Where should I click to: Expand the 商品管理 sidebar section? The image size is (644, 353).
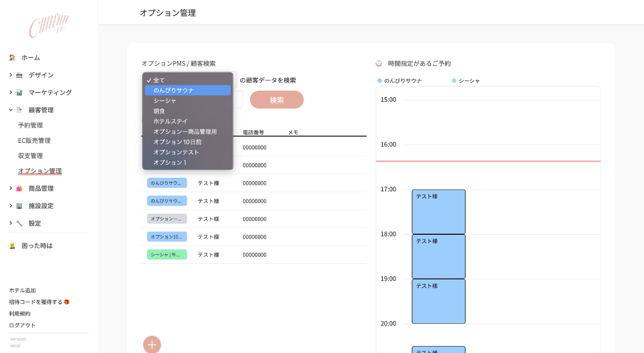11,189
